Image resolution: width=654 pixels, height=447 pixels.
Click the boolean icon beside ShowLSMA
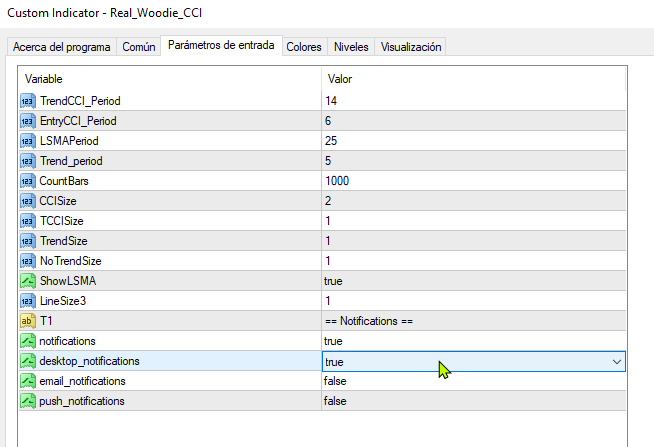[x=28, y=281]
